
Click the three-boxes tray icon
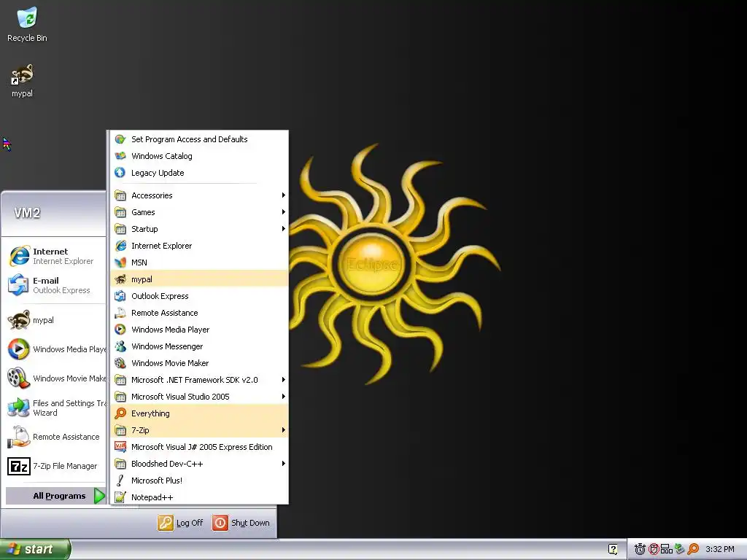(x=667, y=549)
